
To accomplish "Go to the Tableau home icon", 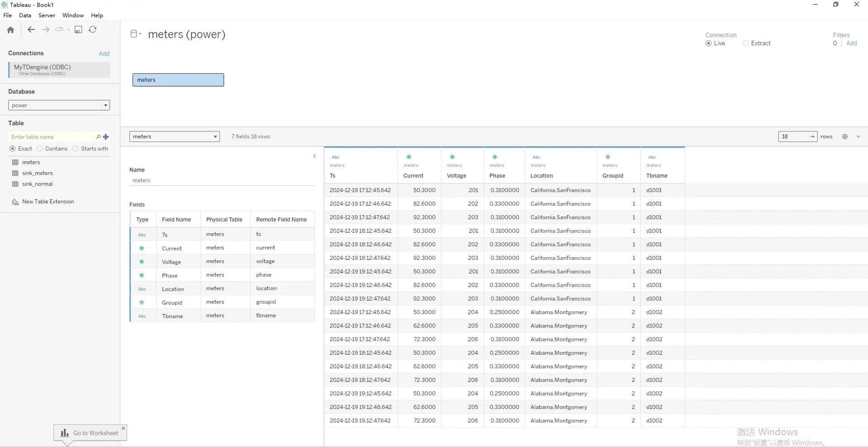I will click(x=10, y=30).
